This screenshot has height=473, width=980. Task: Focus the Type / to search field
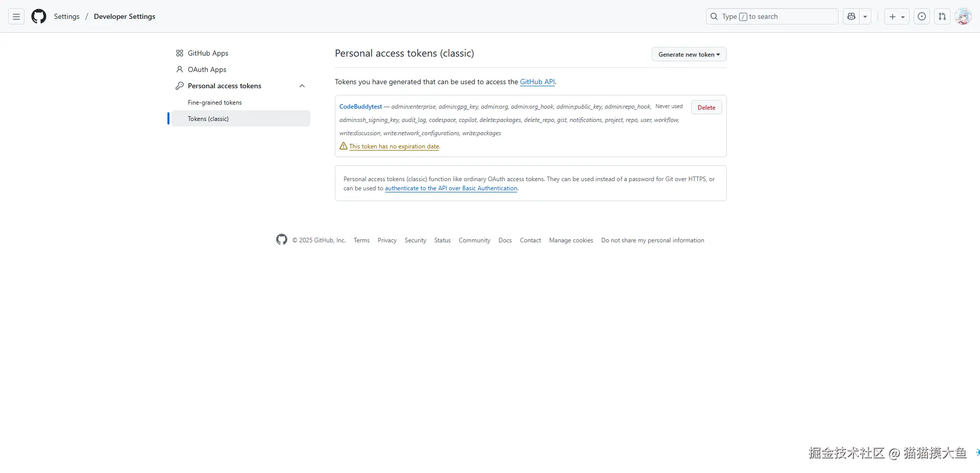[x=772, y=16]
